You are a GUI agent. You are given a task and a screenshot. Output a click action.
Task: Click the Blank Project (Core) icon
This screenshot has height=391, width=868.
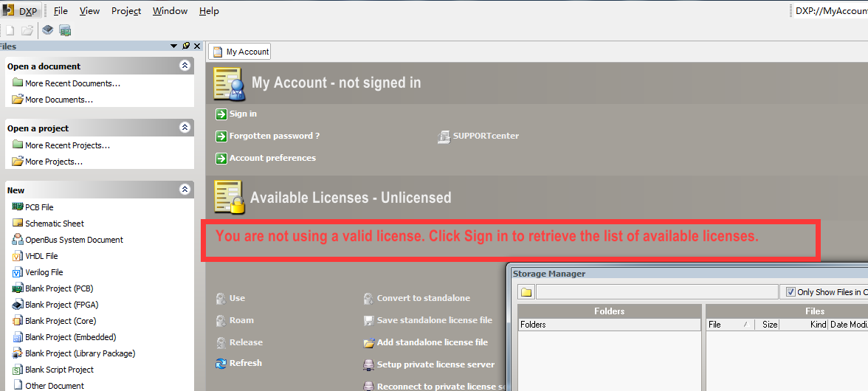[17, 321]
